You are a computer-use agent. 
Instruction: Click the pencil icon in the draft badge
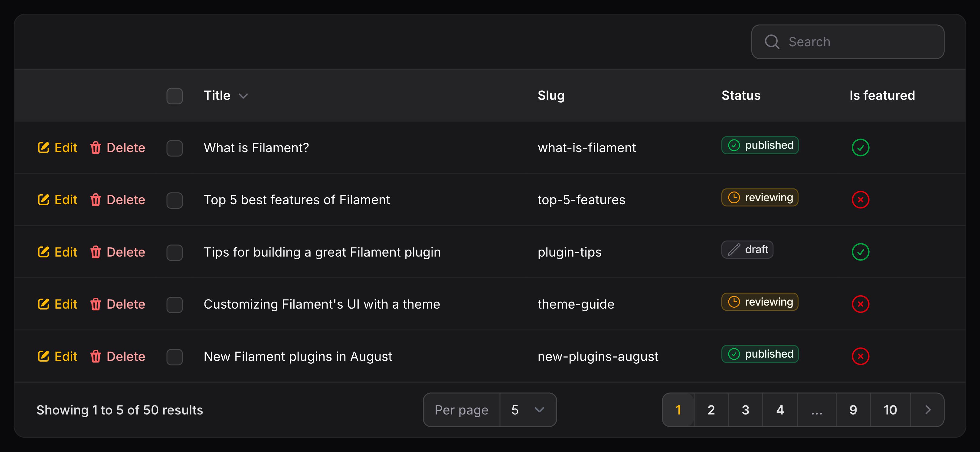tap(733, 250)
